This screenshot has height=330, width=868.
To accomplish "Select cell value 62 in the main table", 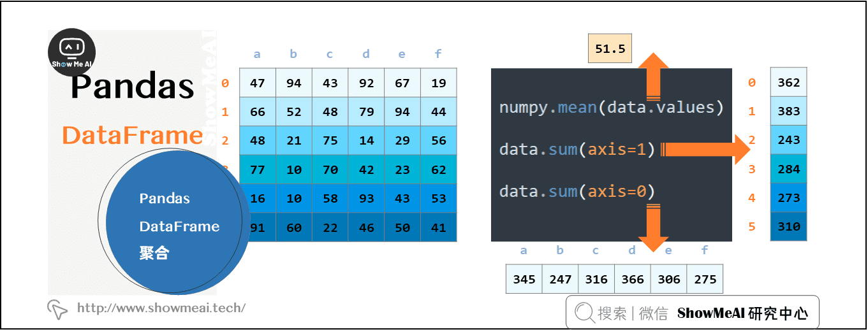I will (439, 169).
